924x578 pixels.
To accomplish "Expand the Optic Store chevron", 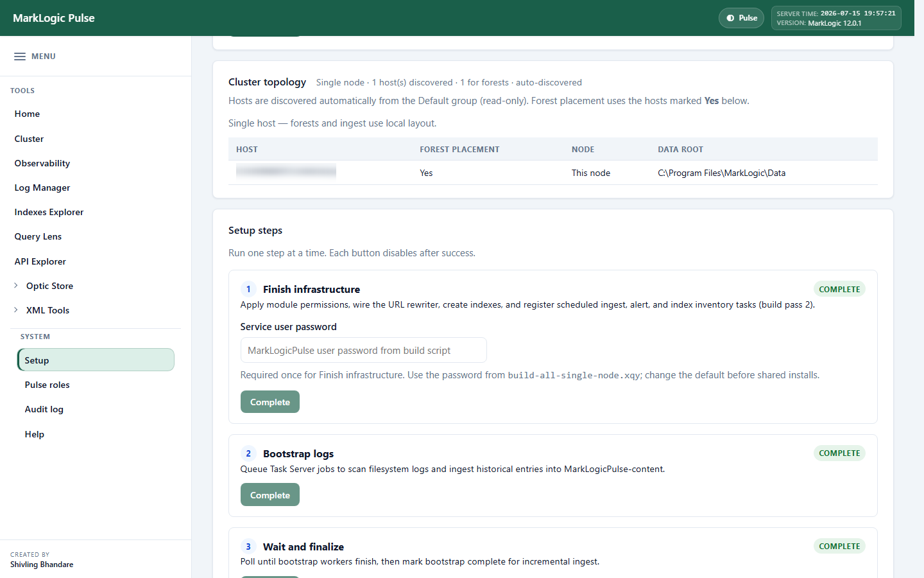I will click(x=16, y=286).
